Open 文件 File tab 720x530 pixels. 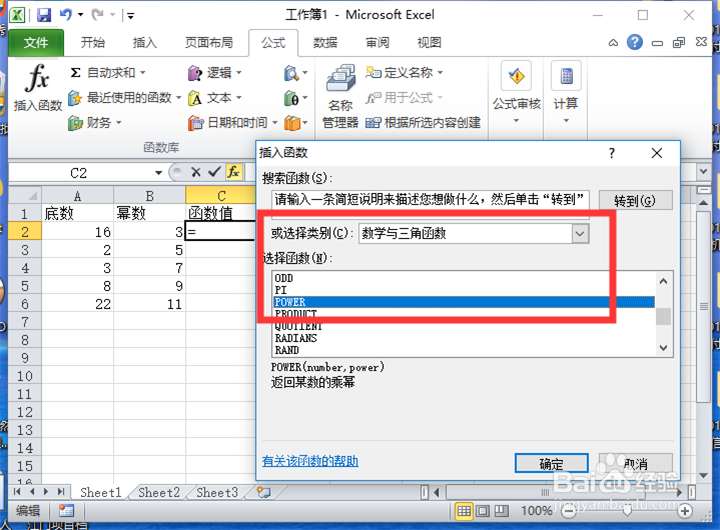click(36, 43)
